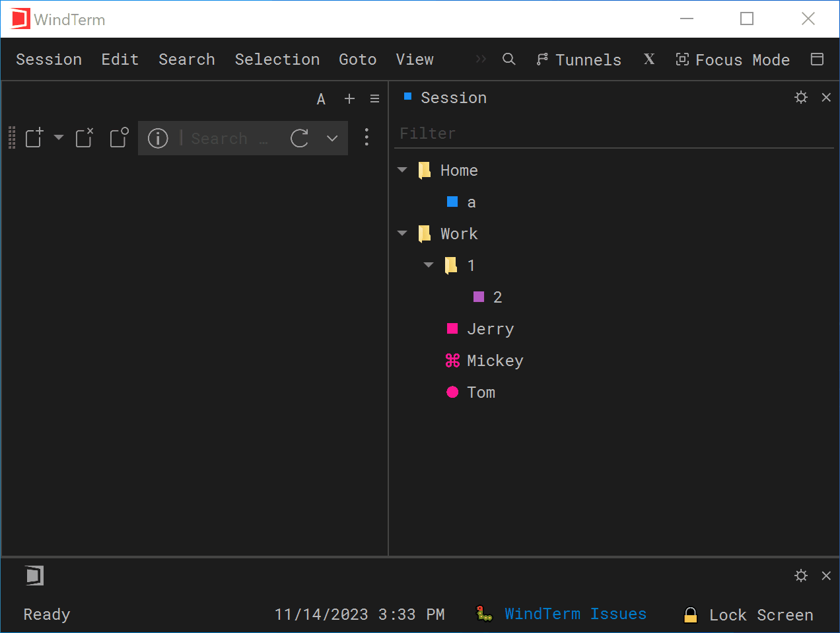Open the View menu

coord(415,59)
